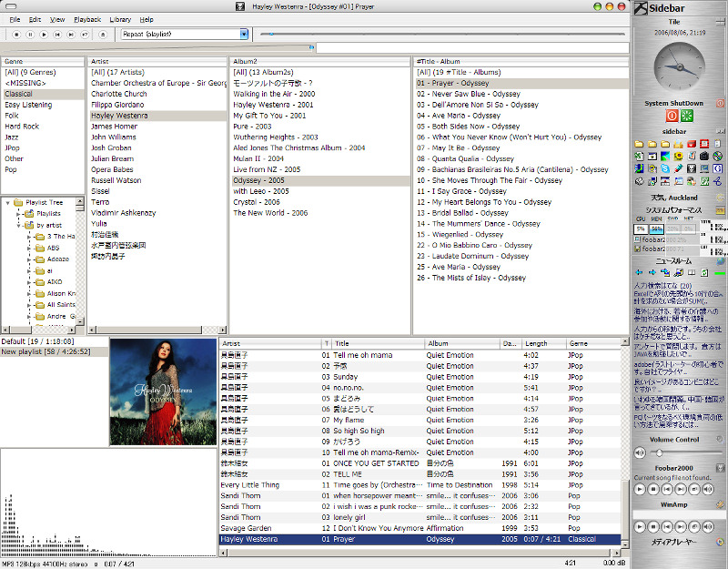Click Previous track in sidebar WinAmp panel

[x=667, y=526]
